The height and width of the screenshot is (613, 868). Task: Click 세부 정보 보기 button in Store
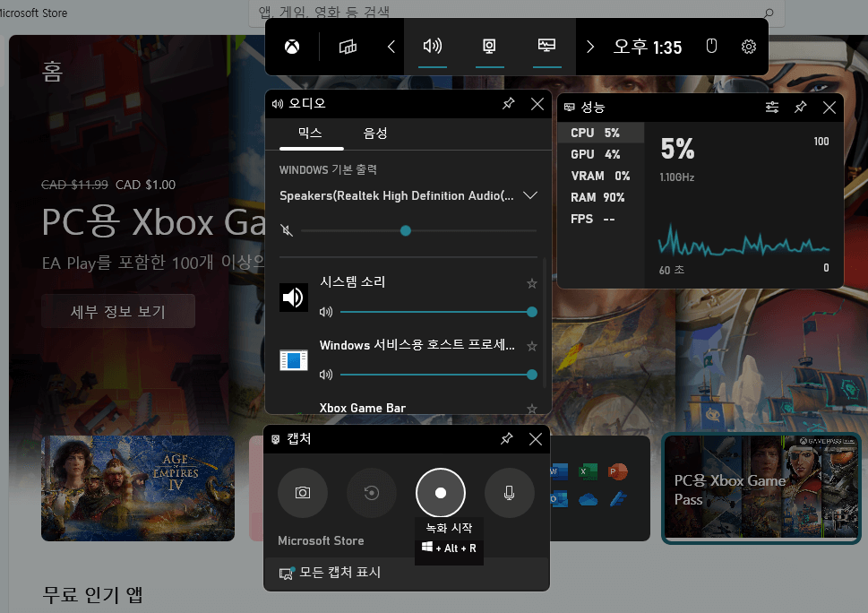click(x=118, y=311)
